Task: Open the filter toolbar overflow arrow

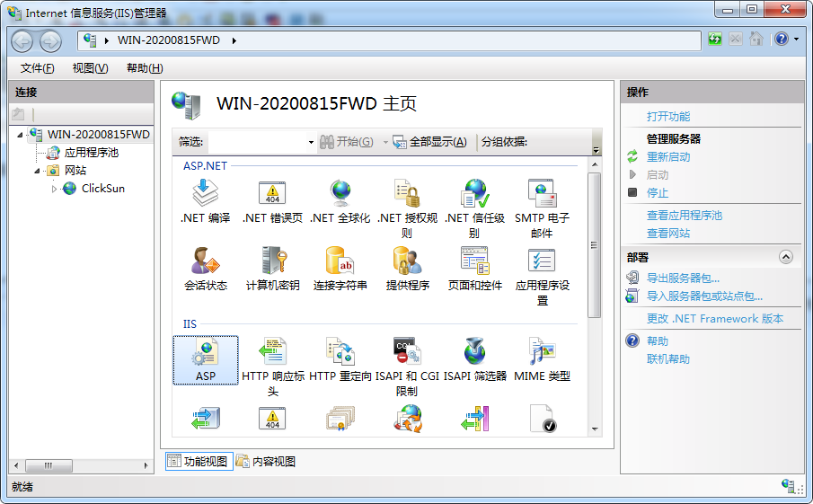Action: point(596,150)
